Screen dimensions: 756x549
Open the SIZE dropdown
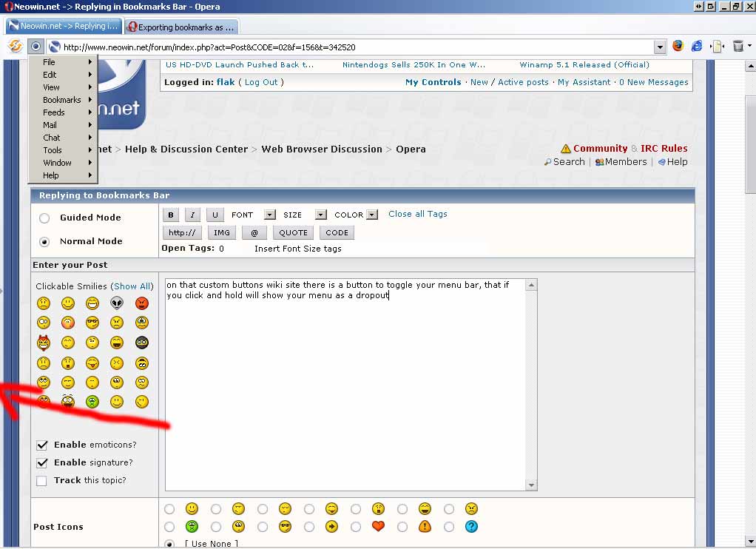321,215
